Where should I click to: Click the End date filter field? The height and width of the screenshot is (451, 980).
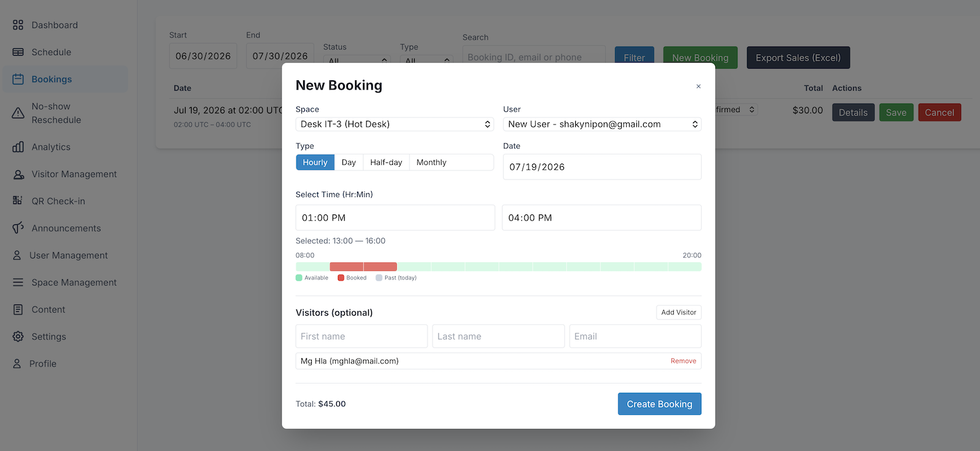280,56
